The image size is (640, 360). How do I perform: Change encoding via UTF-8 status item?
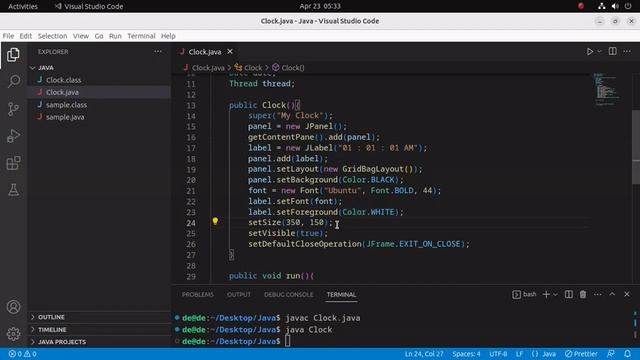(x=498, y=354)
